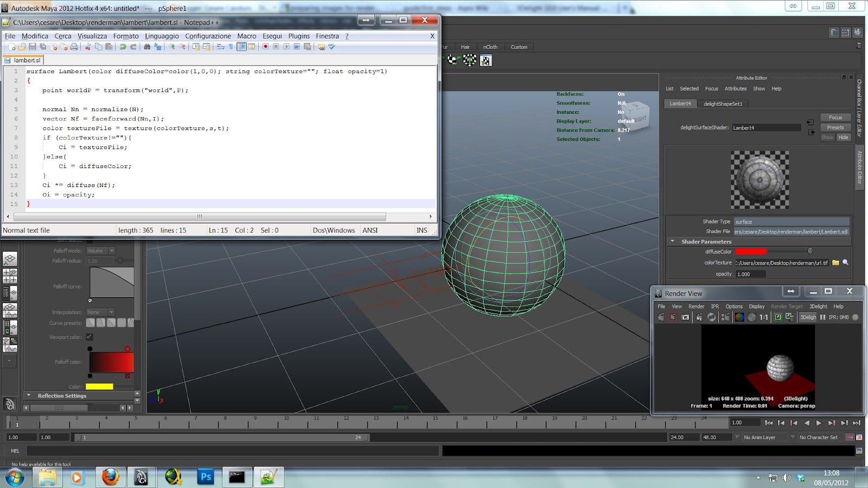
Task: Click the red diffuseColor swatch
Action: 750,251
